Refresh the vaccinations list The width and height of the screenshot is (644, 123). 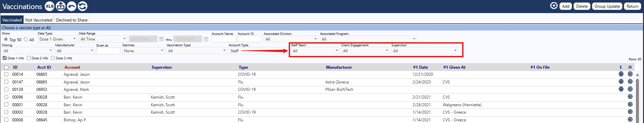click(x=82, y=6)
